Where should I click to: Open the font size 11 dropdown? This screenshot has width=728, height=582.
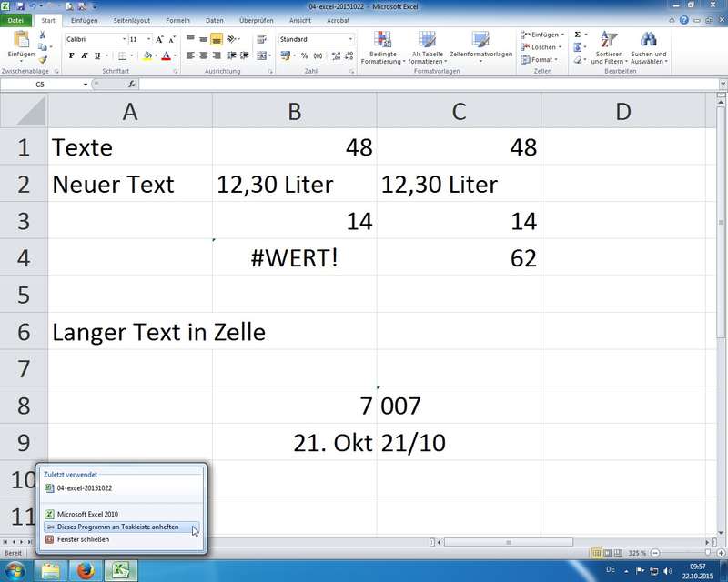[x=148, y=39]
